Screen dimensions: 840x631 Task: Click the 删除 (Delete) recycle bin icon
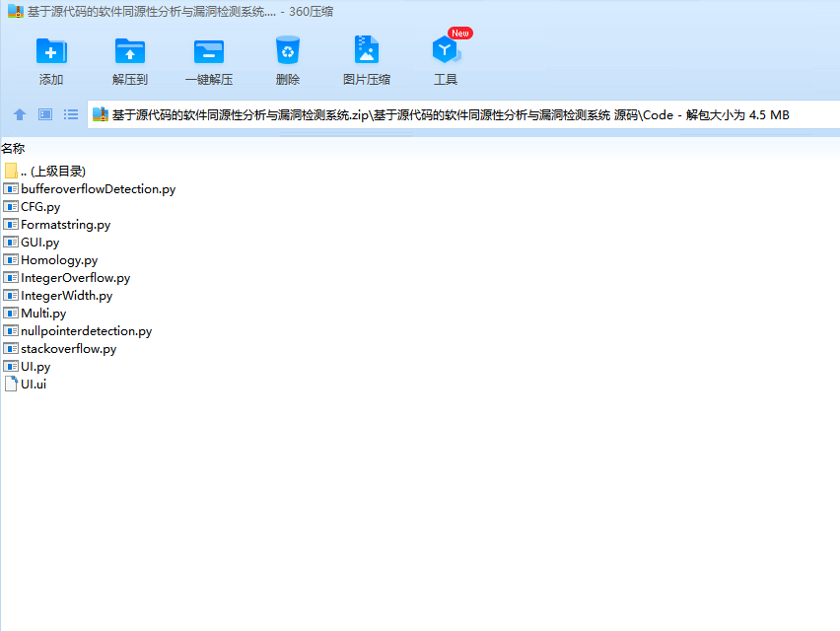click(288, 51)
